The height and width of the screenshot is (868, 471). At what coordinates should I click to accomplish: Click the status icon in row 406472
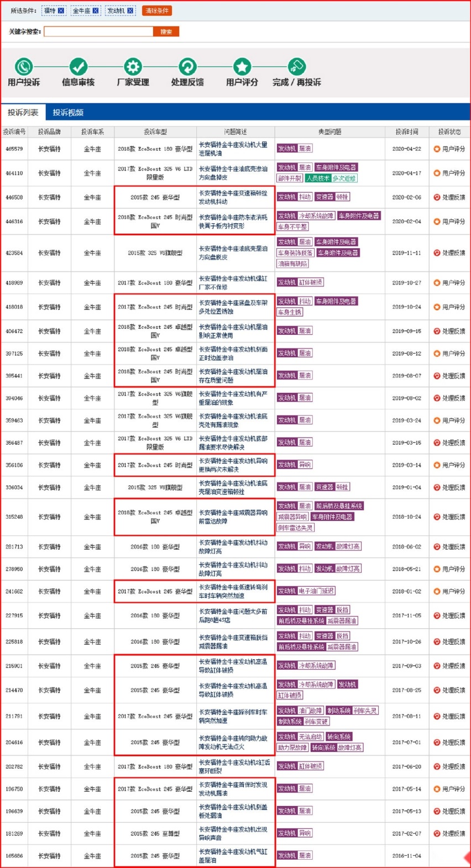tap(437, 332)
